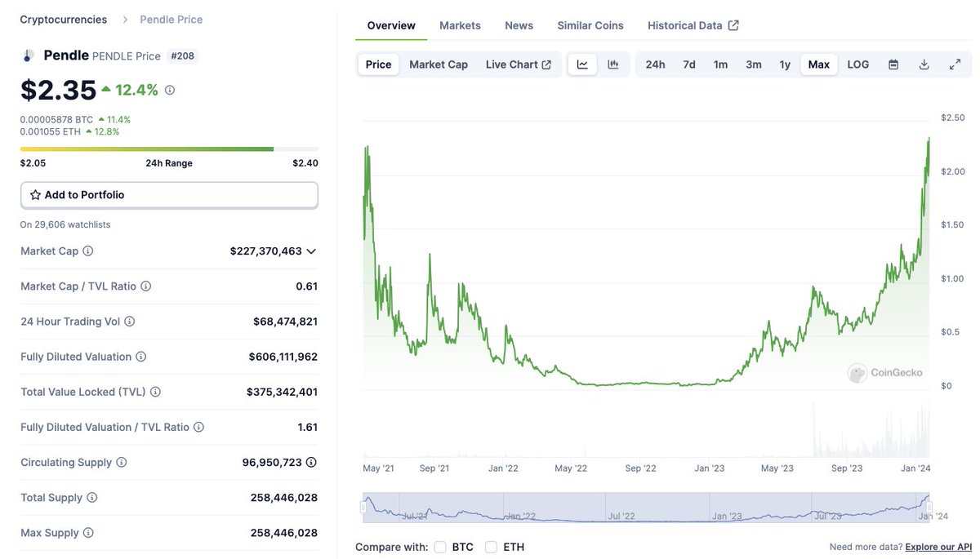
Task: Select 7d time range
Action: (689, 64)
